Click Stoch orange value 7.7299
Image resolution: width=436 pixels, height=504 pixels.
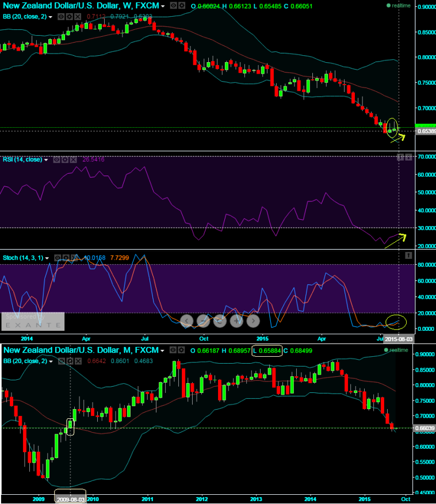(x=120, y=258)
